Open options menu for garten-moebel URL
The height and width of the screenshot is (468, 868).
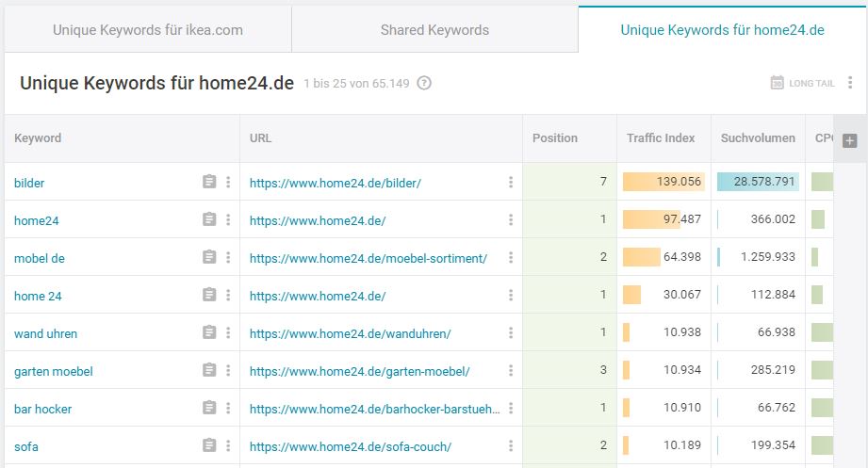tap(511, 370)
